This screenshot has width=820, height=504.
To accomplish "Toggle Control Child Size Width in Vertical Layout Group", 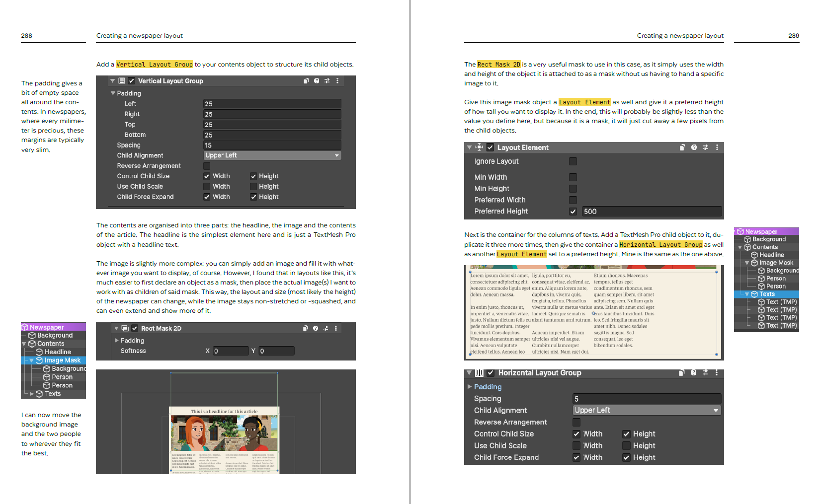I will [x=207, y=176].
